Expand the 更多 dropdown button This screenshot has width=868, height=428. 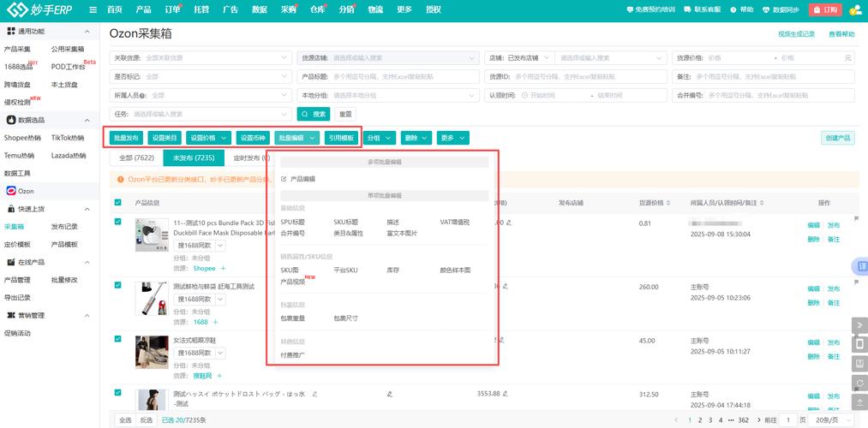coord(452,138)
